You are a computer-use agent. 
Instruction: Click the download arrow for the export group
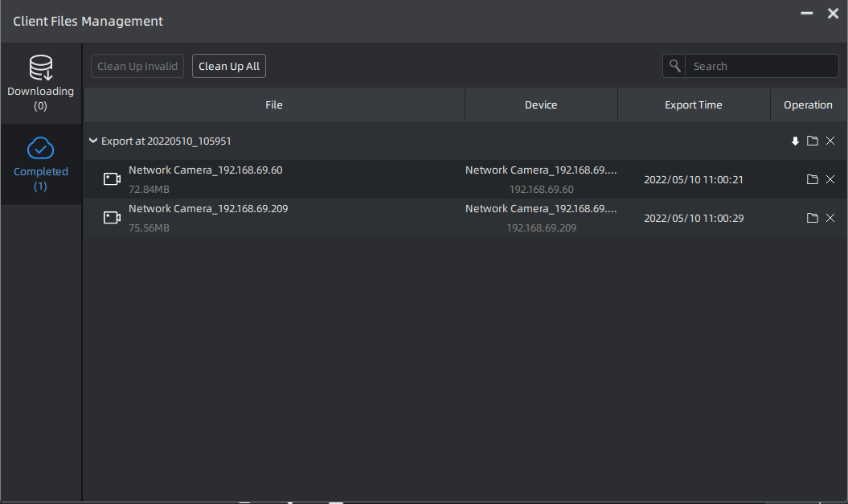click(795, 141)
